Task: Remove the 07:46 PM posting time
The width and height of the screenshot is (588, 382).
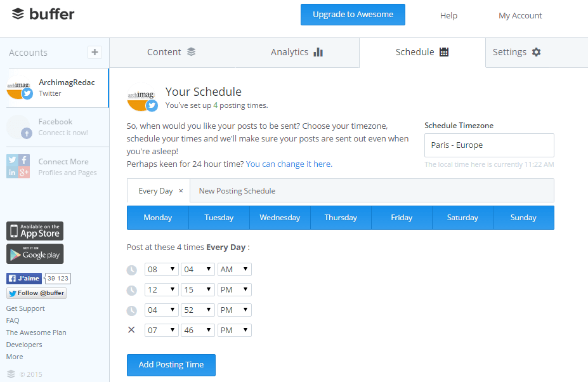Action: click(131, 330)
